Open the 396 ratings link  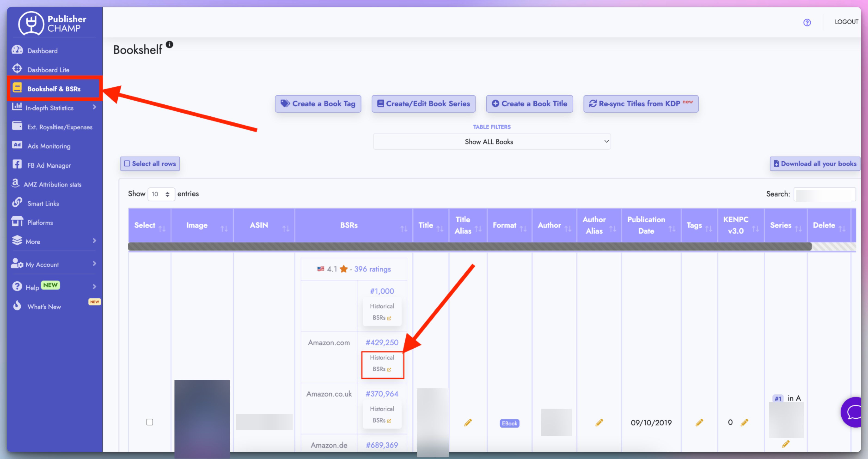(x=372, y=269)
